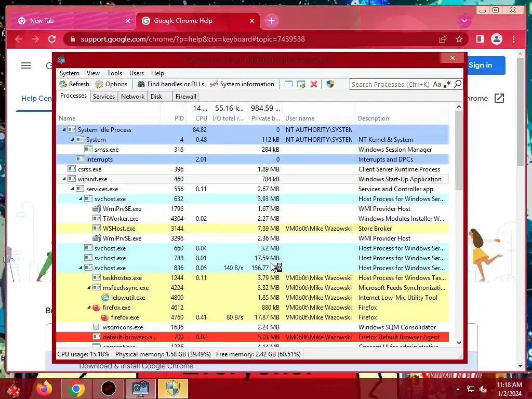Click the process list scroll down arrow
532x399 pixels.
point(459,343)
